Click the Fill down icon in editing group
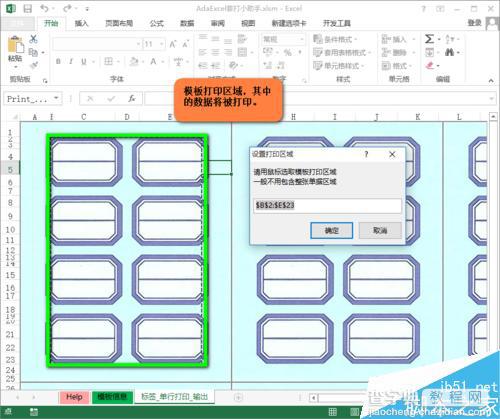This screenshot has height=419, width=500. point(430,52)
